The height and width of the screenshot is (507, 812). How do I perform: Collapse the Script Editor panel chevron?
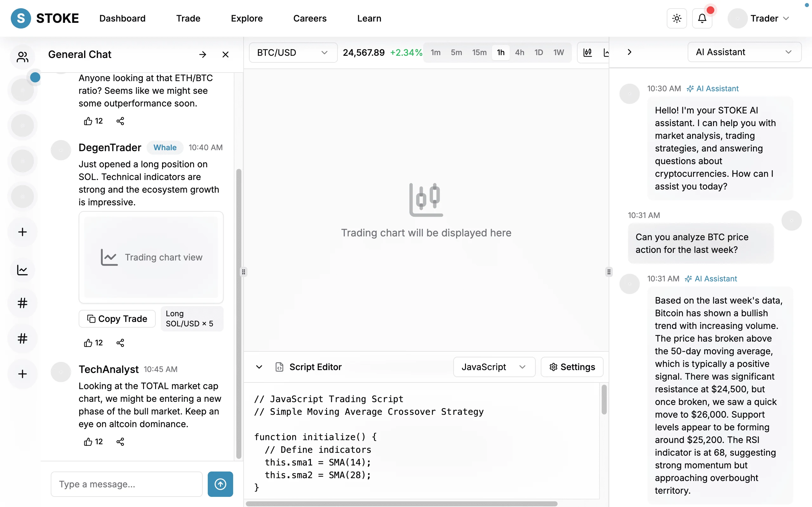click(259, 367)
